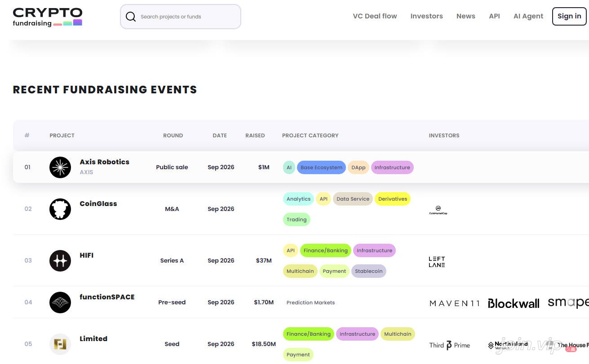Click the Derivatives tag on CoinGlass

pos(393,199)
